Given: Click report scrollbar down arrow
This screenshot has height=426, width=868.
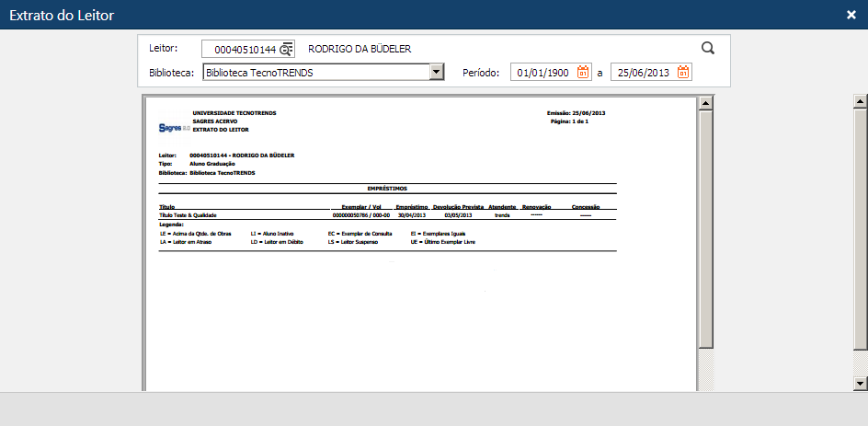Looking at the screenshot, I should [x=705, y=383].
